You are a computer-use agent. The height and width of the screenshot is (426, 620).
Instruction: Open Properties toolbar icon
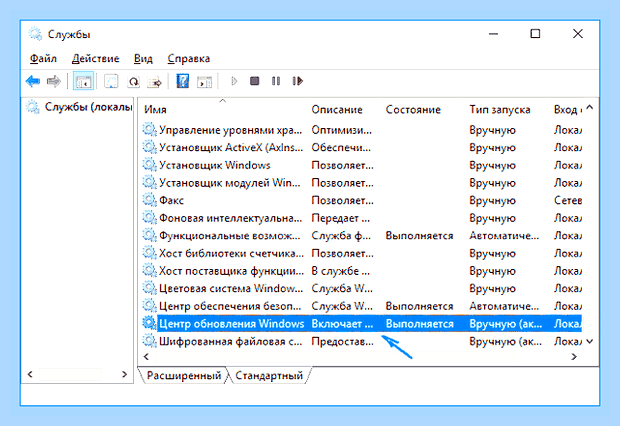111,81
